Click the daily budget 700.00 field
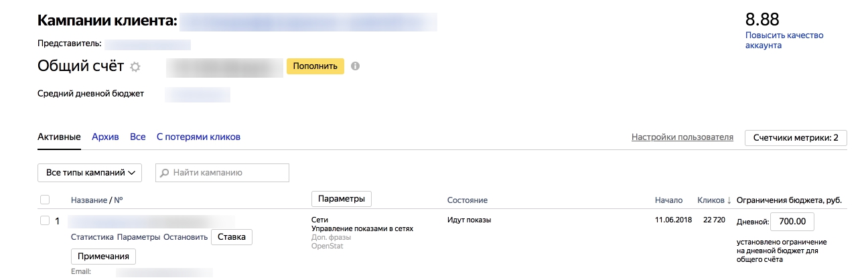The image size is (868, 280). pyautogui.click(x=792, y=222)
